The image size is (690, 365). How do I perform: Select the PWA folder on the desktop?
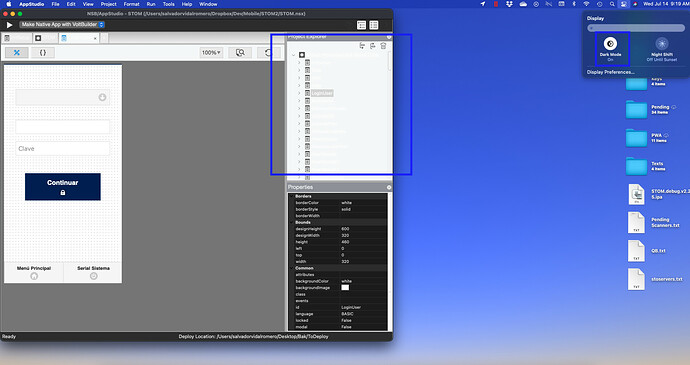tap(636, 138)
